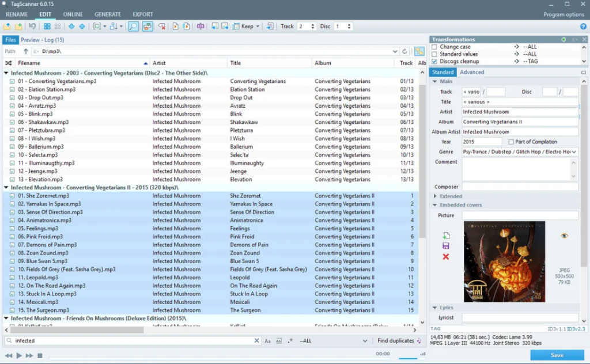
Task: Click the help question mark icon
Action: coord(583,26)
